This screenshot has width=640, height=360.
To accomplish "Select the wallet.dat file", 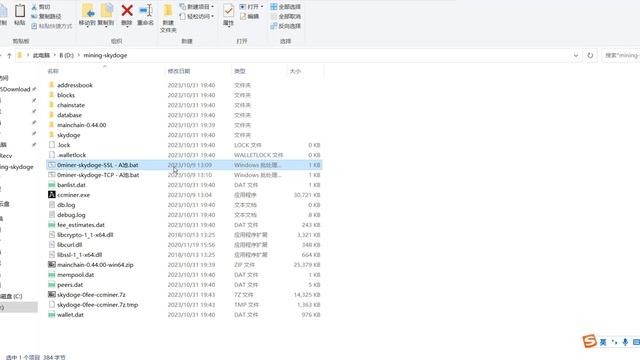I will (x=184, y=315).
